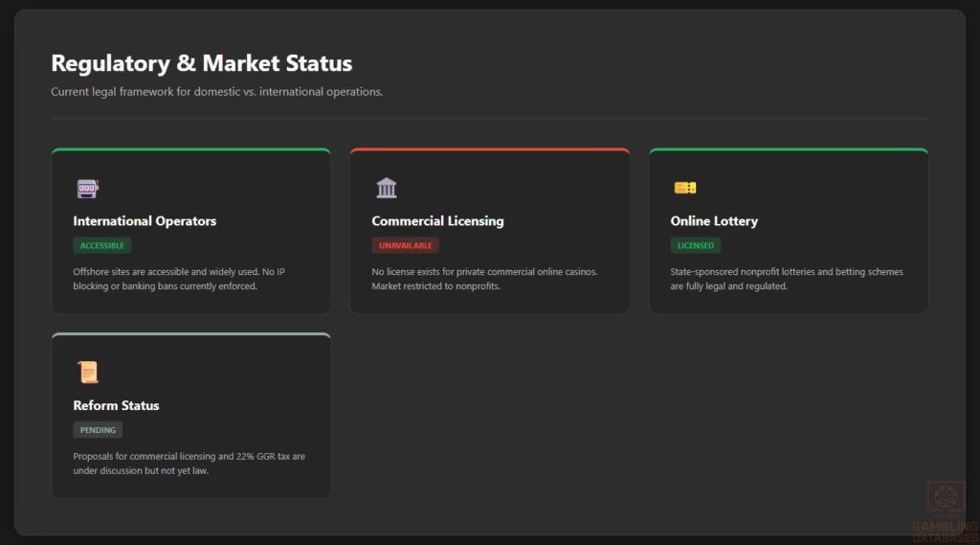This screenshot has height=545, width=980.
Task: Click the text about state-sponsored nonprofit lotteries
Action: pyautogui.click(x=787, y=279)
